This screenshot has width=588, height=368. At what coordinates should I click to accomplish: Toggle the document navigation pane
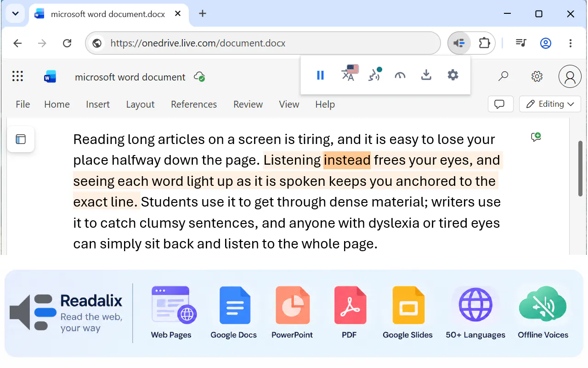coord(21,139)
